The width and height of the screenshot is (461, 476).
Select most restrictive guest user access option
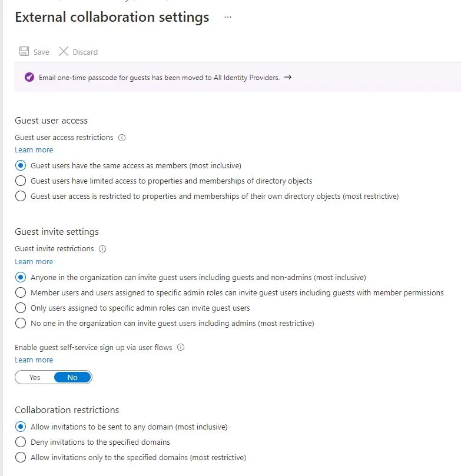click(21, 196)
